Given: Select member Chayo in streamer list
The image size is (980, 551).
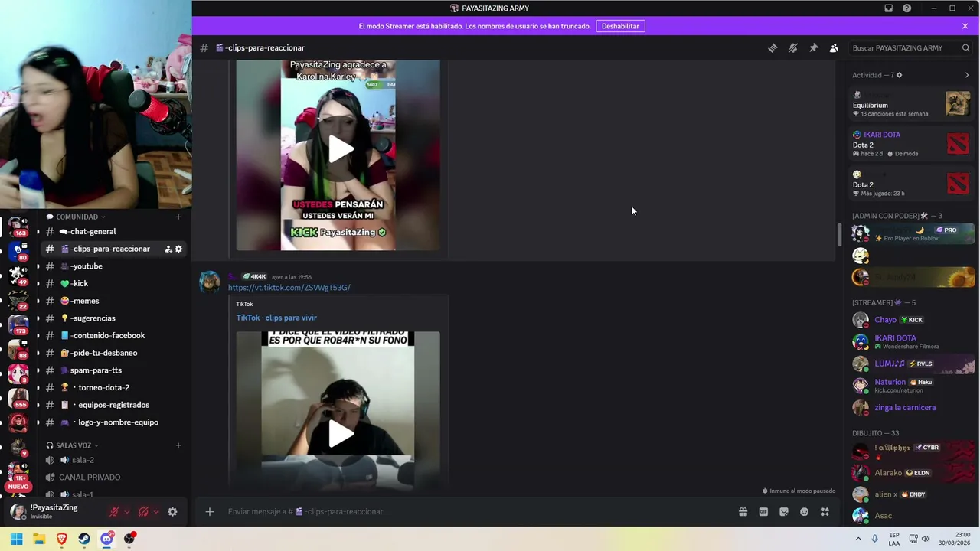Looking at the screenshot, I should pyautogui.click(x=912, y=320).
